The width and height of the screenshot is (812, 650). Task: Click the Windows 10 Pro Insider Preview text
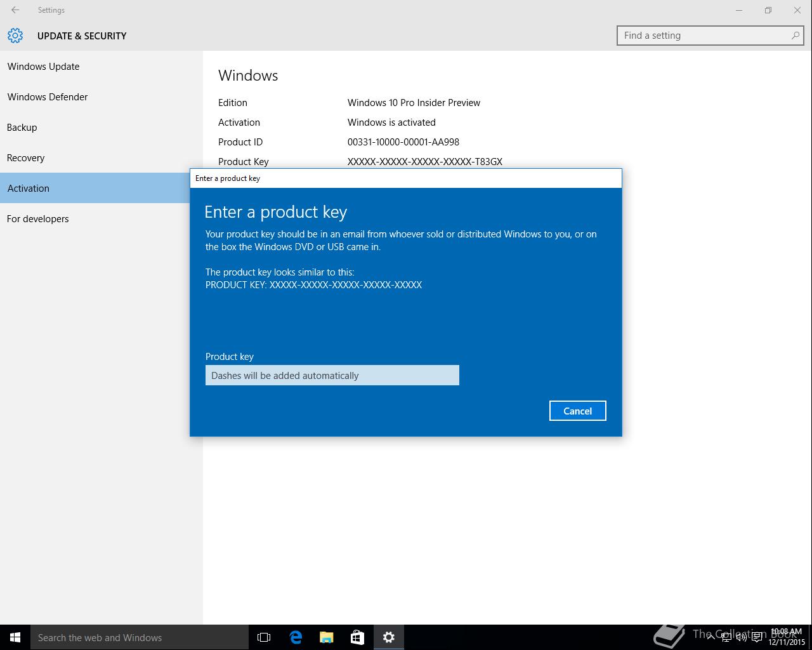point(414,102)
